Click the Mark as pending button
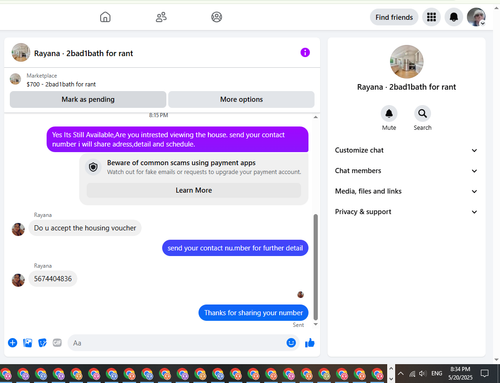 [x=88, y=99]
